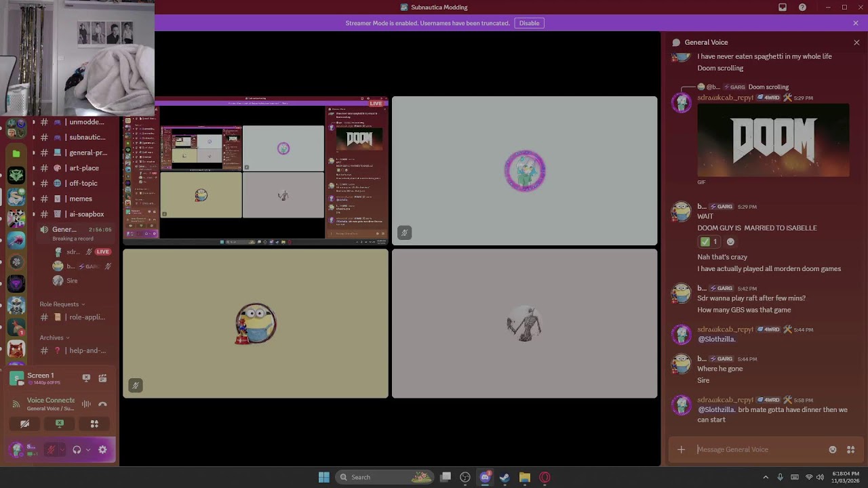This screenshot has width=868, height=488.
Task: Collapse the Role Requests category
Action: pyautogui.click(x=62, y=304)
